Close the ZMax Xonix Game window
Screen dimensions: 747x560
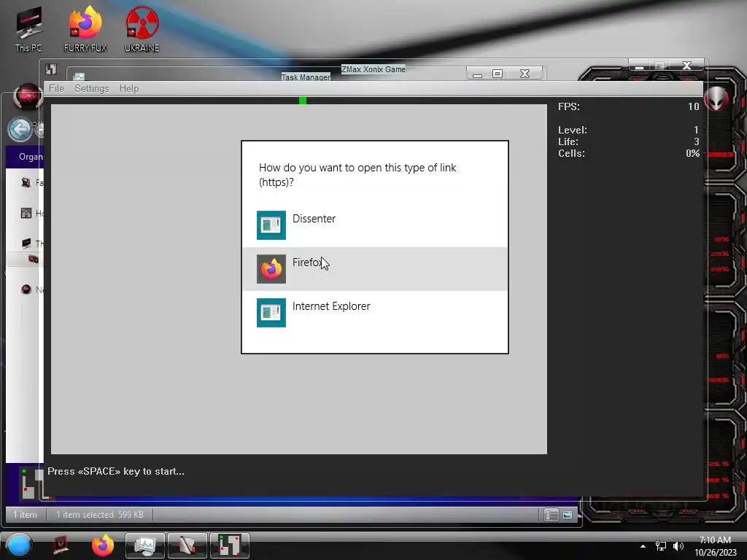pos(686,65)
